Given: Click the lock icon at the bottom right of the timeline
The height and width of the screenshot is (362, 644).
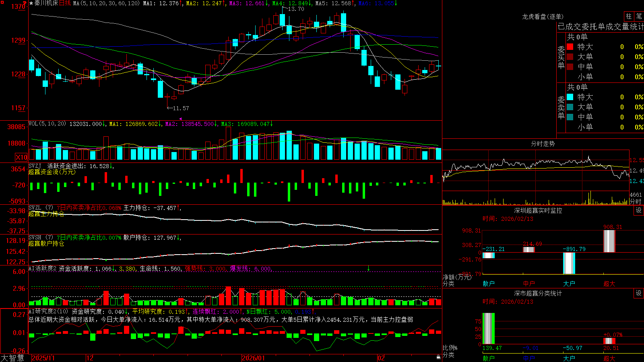Looking at the screenshot, I should (438, 357).
